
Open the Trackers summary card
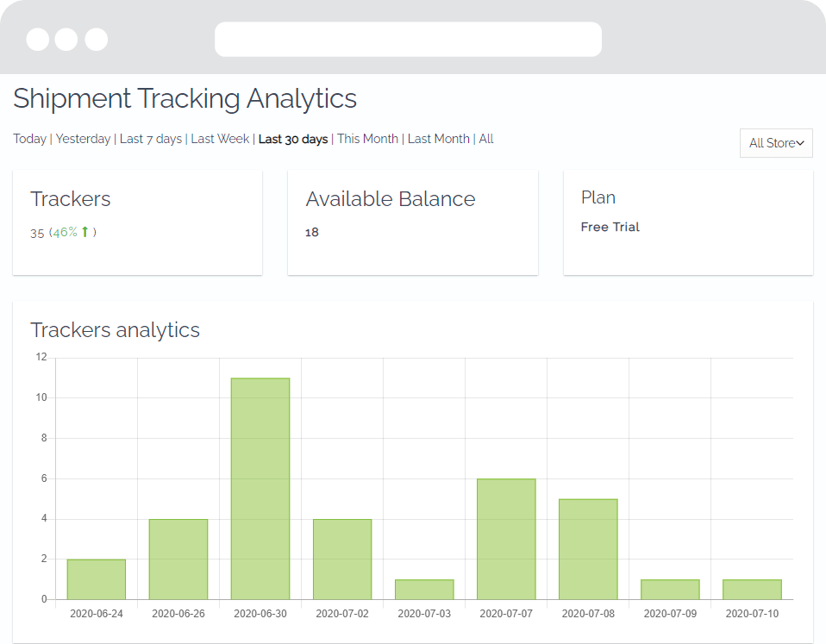point(137,222)
